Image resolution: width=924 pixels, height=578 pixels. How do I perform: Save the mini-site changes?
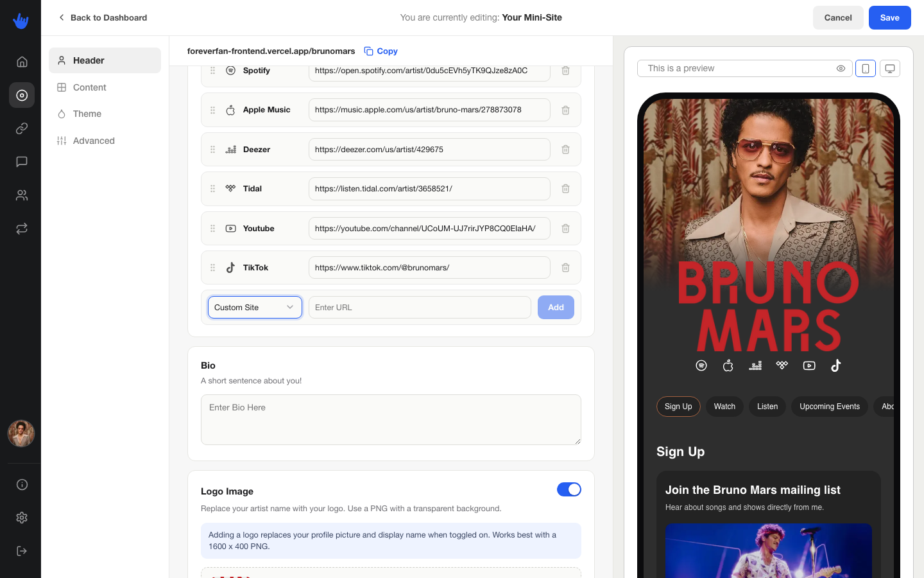(890, 18)
